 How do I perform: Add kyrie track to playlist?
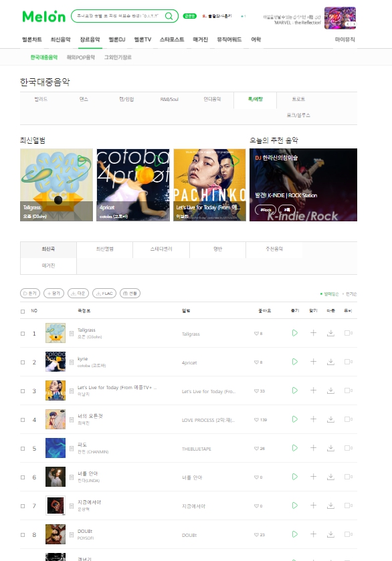point(313,362)
